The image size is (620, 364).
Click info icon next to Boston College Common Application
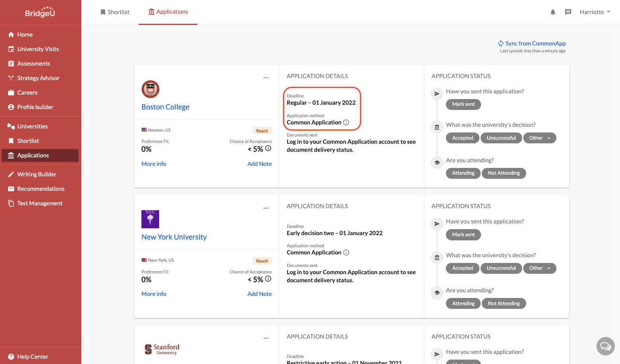tap(346, 122)
